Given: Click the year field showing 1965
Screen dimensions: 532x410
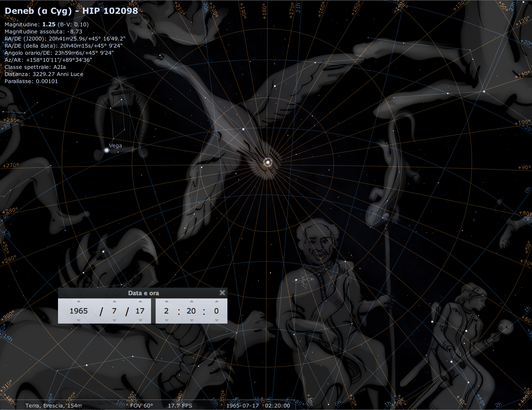Looking at the screenshot, I should click(78, 311).
